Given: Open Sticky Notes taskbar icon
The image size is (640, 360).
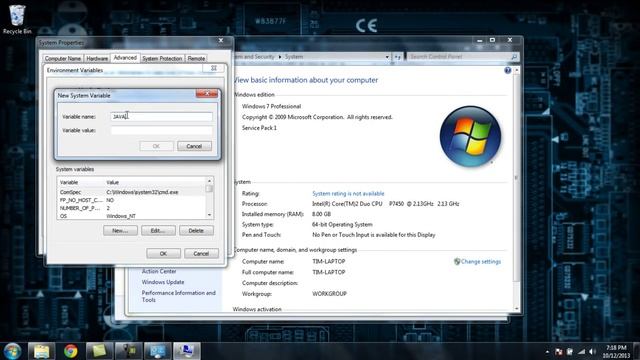Looking at the screenshot, I should coord(99,351).
